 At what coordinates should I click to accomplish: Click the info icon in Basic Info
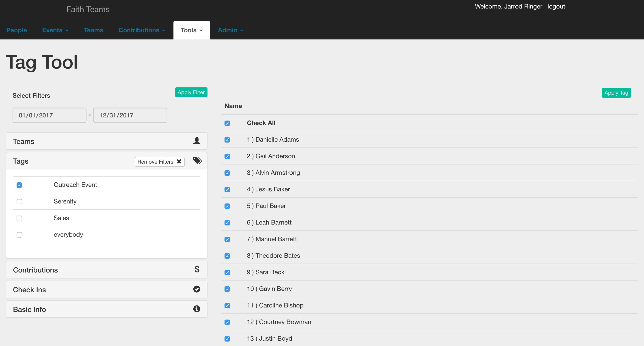click(x=197, y=309)
